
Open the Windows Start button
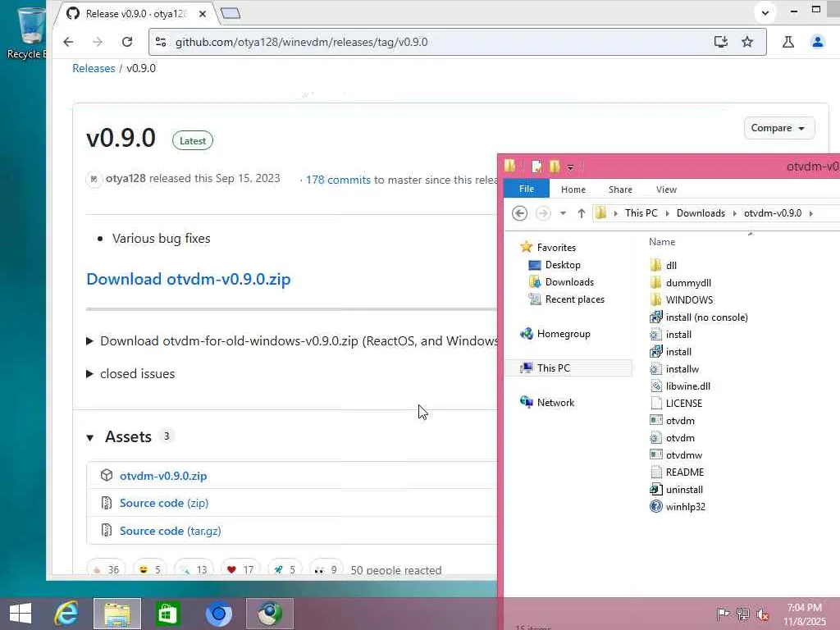point(21,614)
